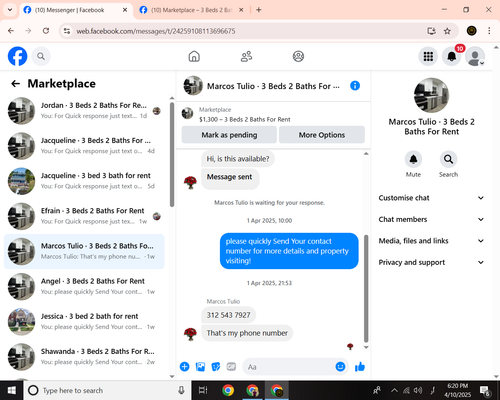Image resolution: width=500 pixels, height=400 pixels.
Task: Open the Jordan - 3 Beds conversation
Action: (84, 111)
